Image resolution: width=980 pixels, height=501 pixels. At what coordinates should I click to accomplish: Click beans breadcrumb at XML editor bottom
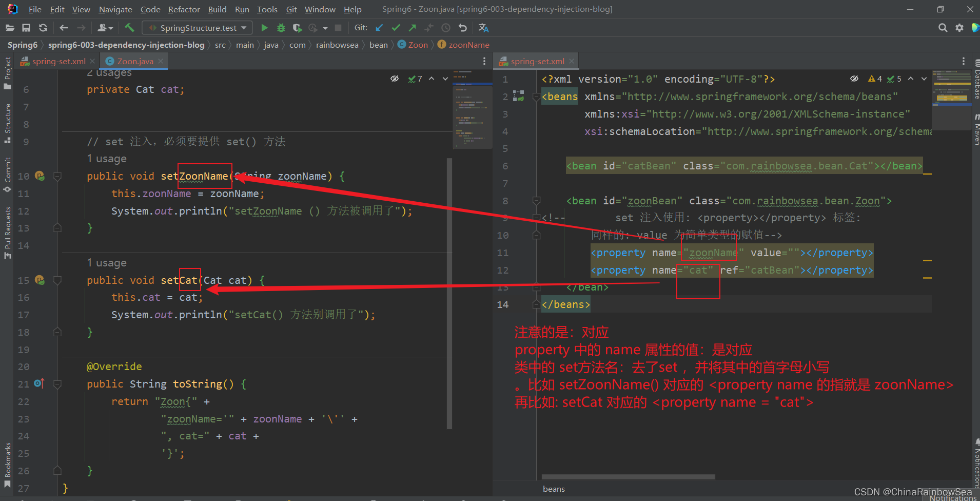554,489
